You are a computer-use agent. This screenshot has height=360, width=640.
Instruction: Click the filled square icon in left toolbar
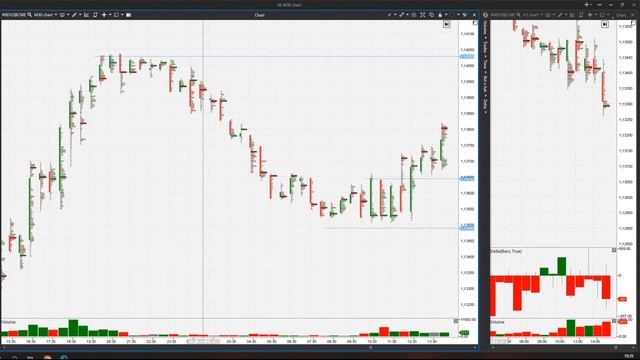pos(129,15)
